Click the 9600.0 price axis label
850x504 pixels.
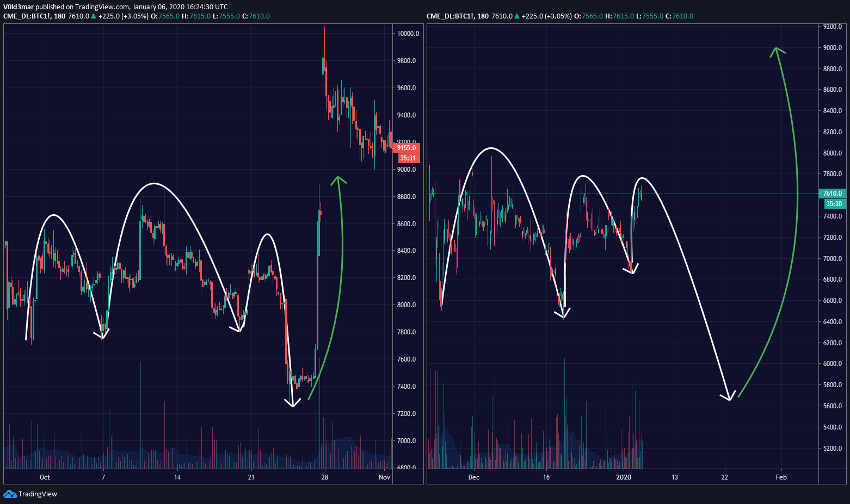click(x=406, y=88)
